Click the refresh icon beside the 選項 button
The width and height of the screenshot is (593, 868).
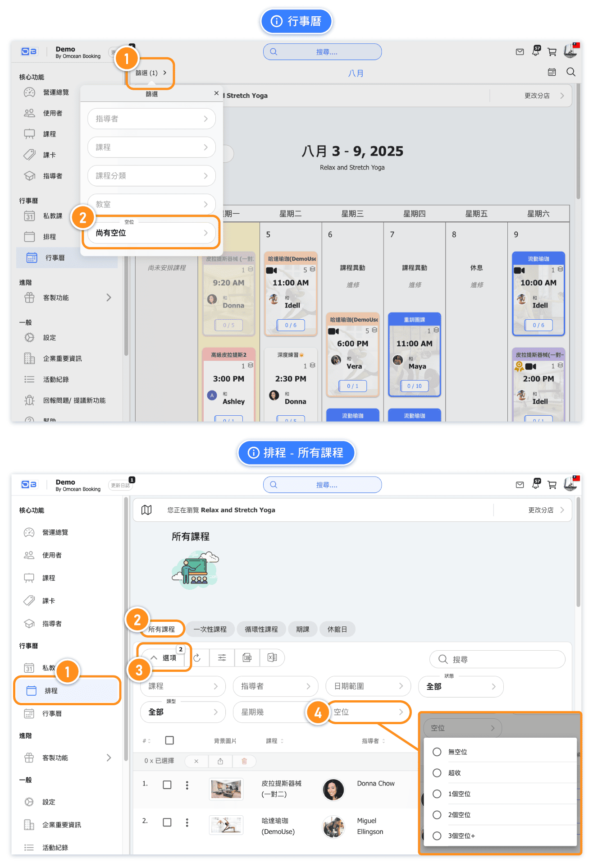click(x=197, y=658)
